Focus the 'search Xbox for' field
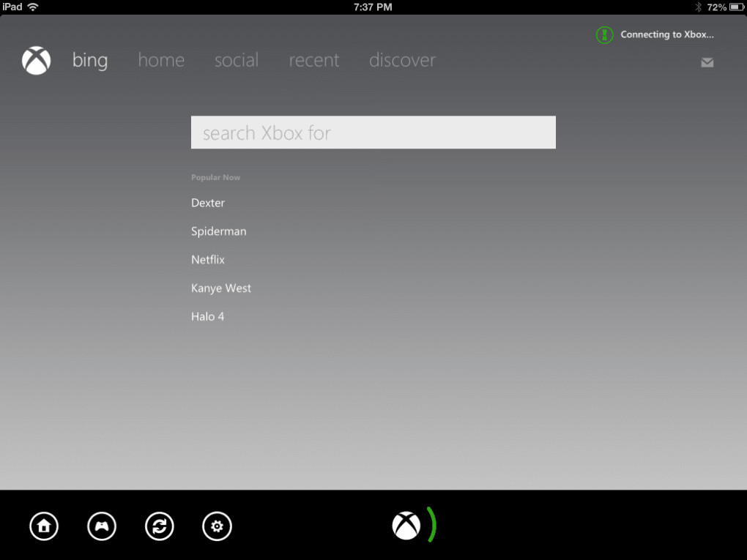This screenshot has width=747, height=560. (x=373, y=132)
